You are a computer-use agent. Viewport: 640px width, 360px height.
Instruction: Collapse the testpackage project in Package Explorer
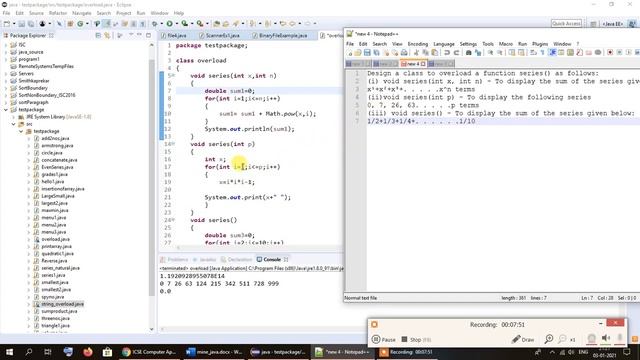point(6,110)
